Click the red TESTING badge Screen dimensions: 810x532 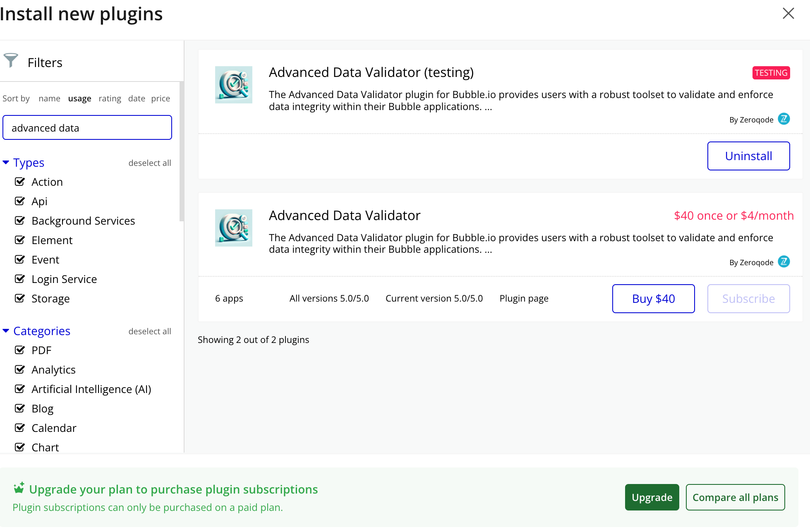771,73
